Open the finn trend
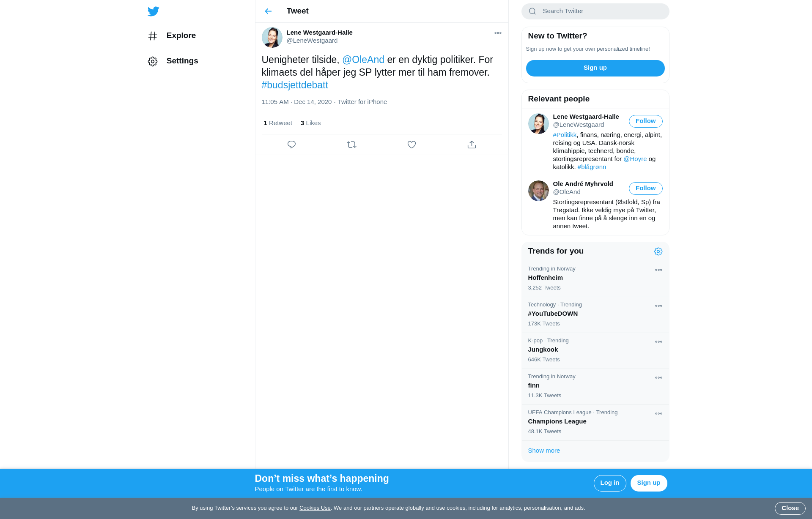The image size is (812, 519). click(595, 386)
